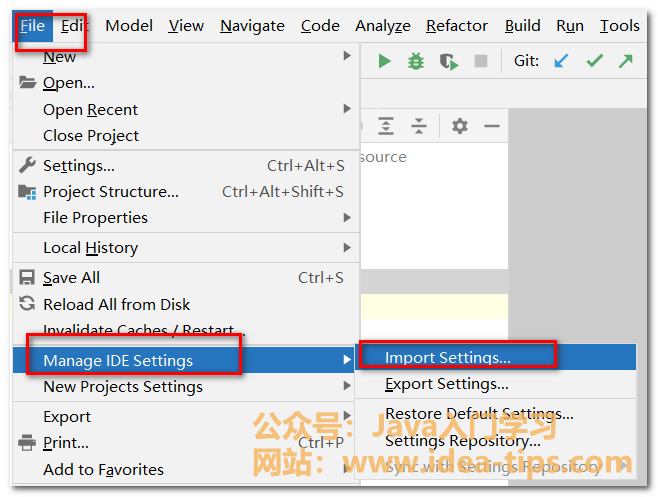This screenshot has height=497, width=658.
Task: Click Save All in File menu
Action: point(71,277)
